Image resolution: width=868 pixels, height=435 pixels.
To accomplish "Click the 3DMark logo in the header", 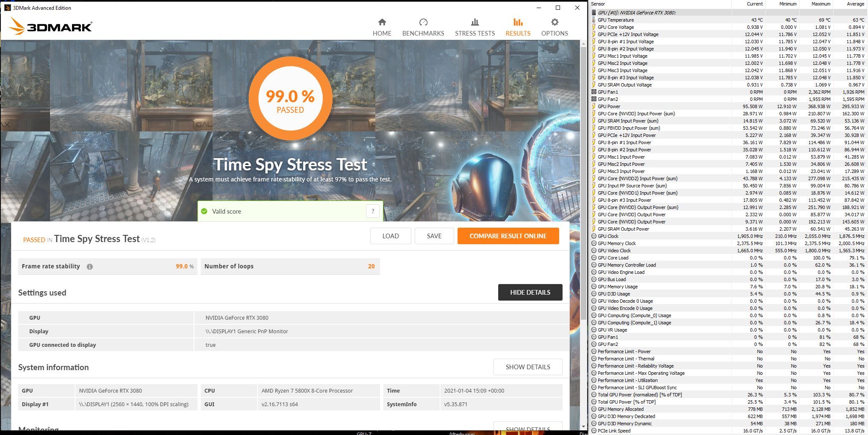I will coord(50,26).
